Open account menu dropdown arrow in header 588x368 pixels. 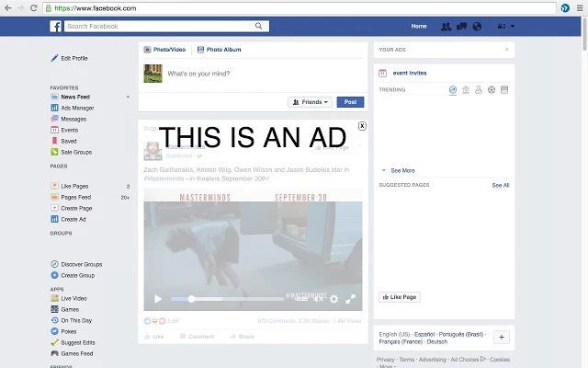pyautogui.click(x=513, y=27)
